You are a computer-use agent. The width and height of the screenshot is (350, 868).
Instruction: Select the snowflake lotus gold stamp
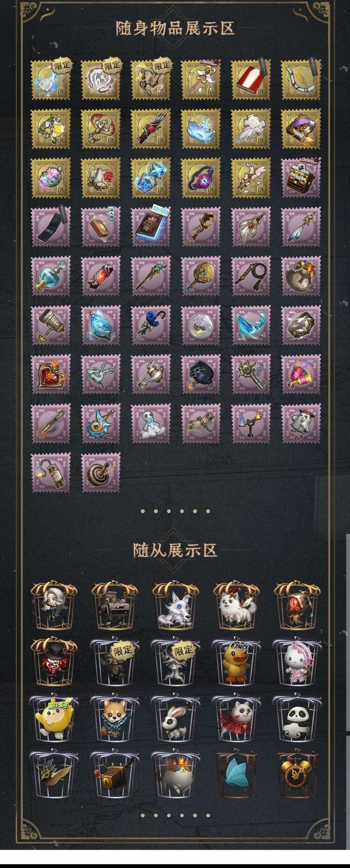(x=201, y=129)
